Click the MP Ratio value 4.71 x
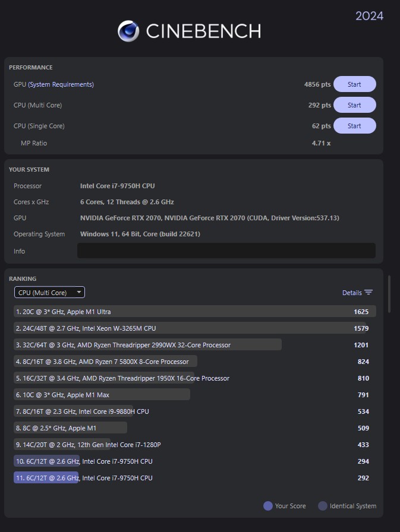The width and height of the screenshot is (400, 532). click(321, 143)
